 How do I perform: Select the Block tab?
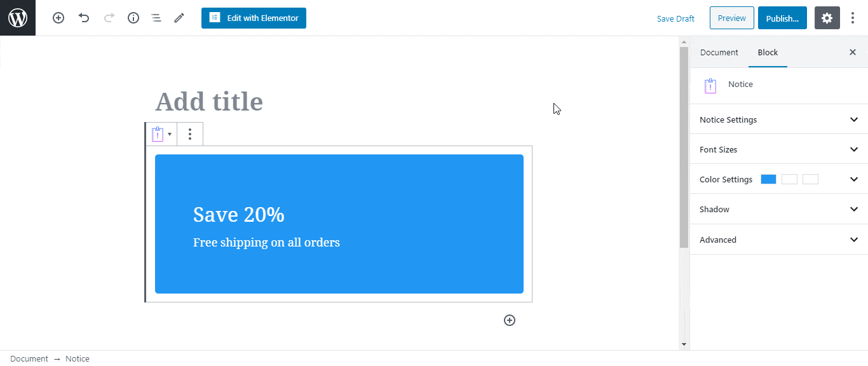(768, 53)
